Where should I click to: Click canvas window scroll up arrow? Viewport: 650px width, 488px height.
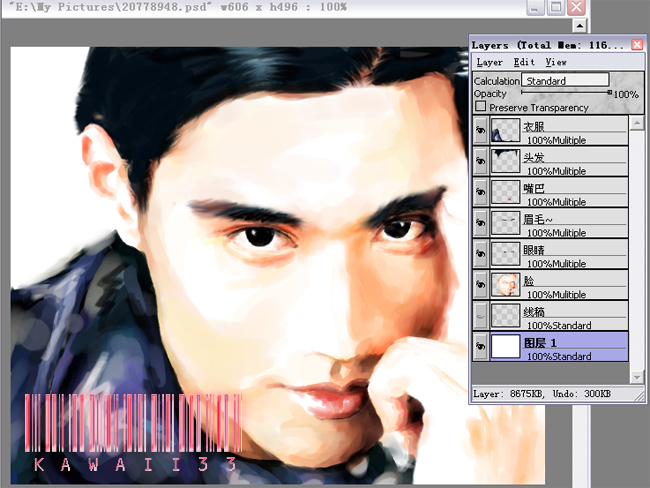click(x=579, y=26)
